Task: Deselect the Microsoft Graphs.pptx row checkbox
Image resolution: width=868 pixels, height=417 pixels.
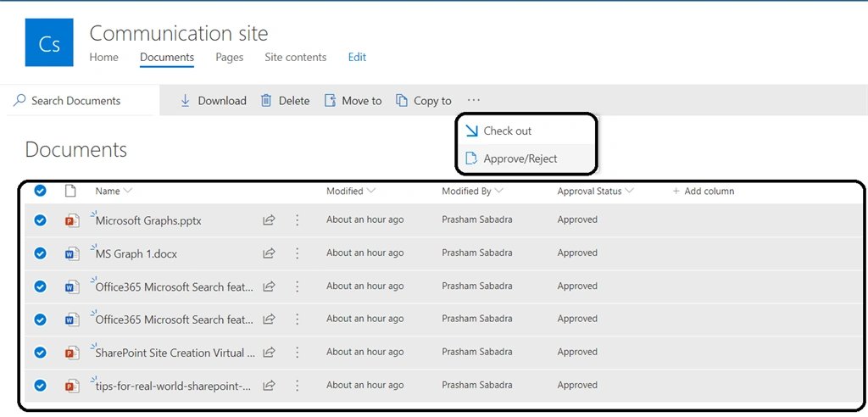Action: [x=40, y=220]
